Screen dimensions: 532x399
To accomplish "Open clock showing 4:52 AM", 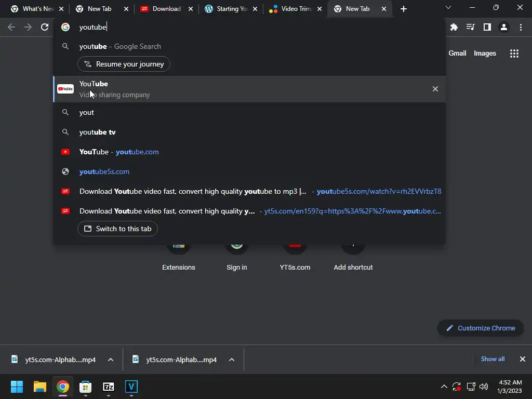I will (510, 387).
